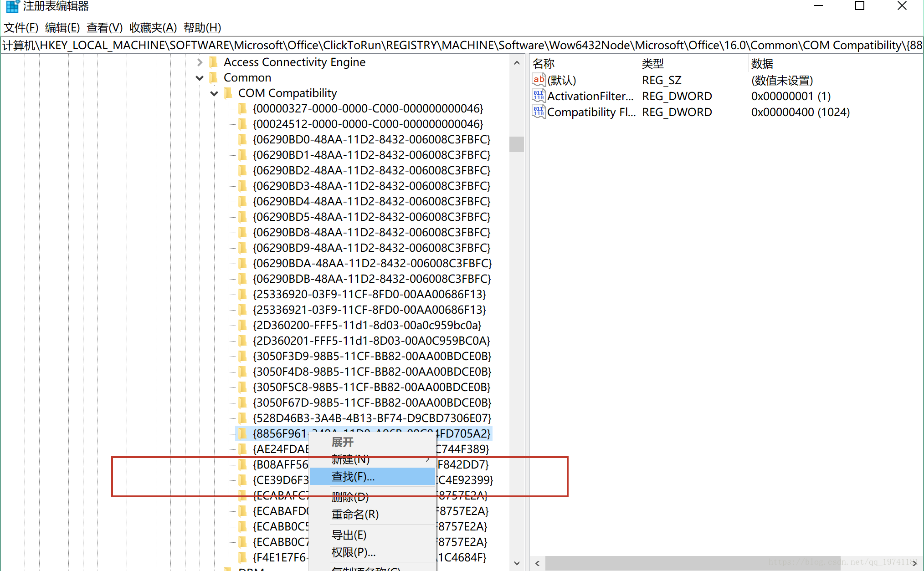Screen dimensions: 924x571
Task: Choose 导出(E) in the context menu
Action: click(x=372, y=535)
